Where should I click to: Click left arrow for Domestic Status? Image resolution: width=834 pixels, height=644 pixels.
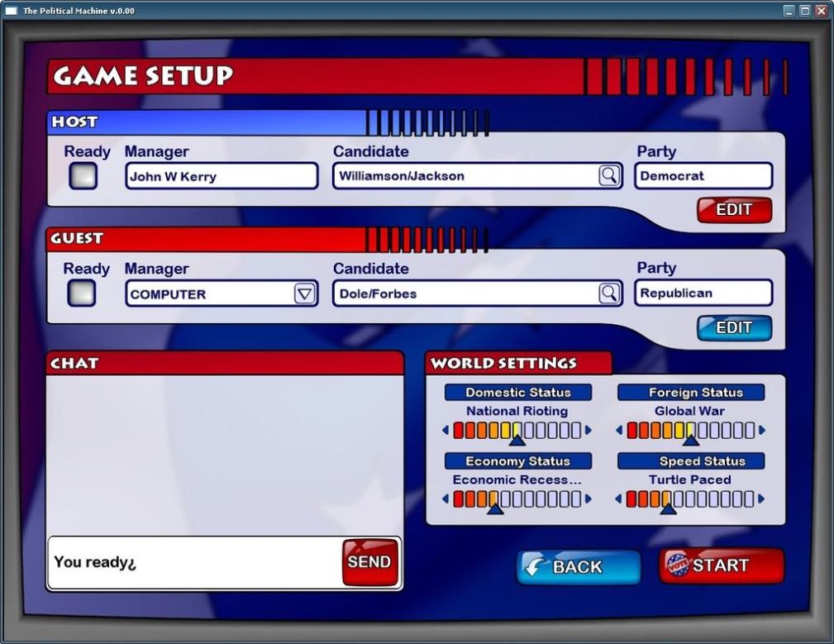446,430
